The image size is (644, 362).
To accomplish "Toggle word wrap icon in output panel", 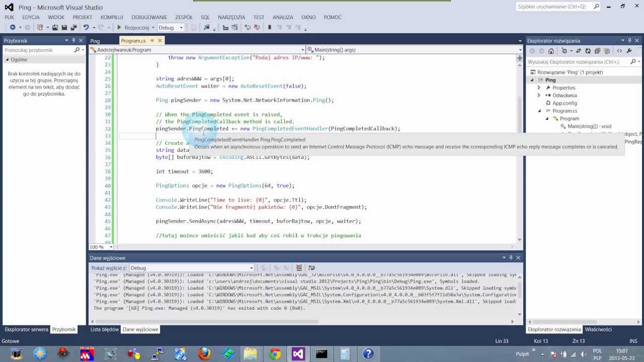I will pyautogui.click(x=311, y=268).
